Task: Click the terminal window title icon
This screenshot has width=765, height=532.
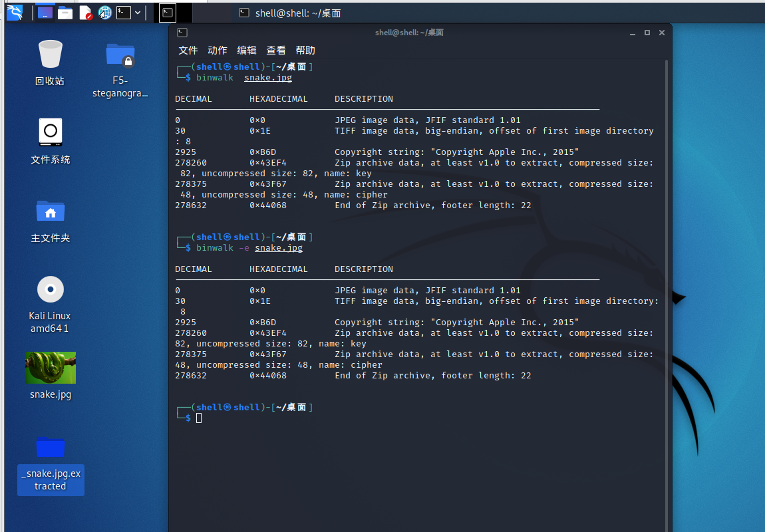Action: tap(182, 33)
